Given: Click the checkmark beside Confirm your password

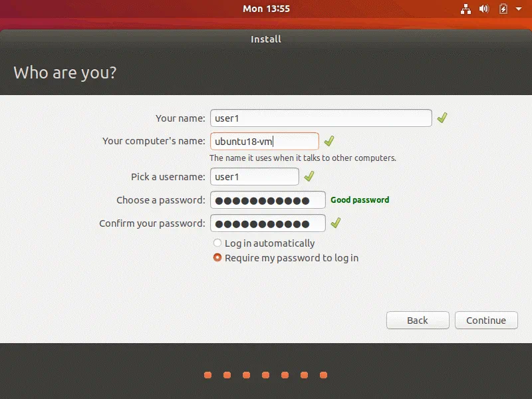Looking at the screenshot, I should point(335,223).
